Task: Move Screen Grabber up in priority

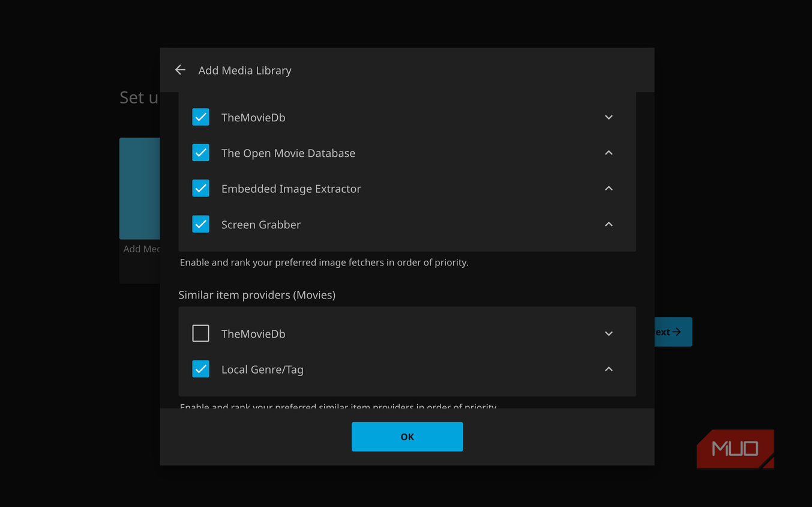Action: pyautogui.click(x=609, y=224)
